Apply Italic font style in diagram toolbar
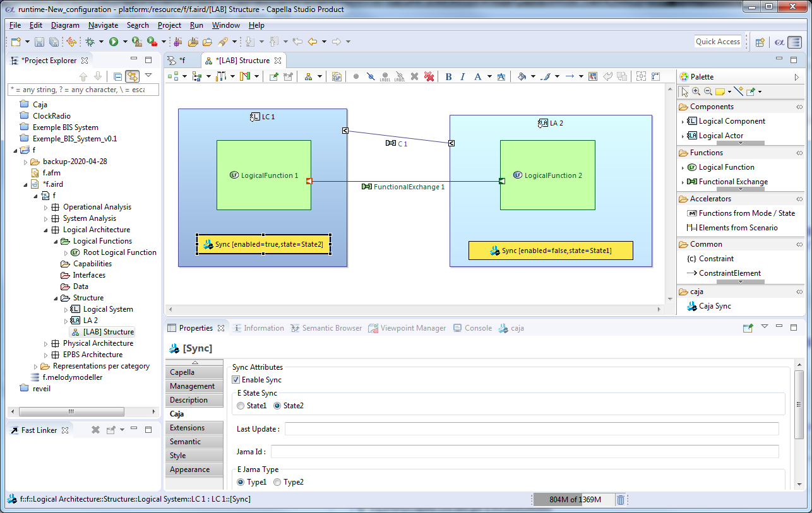This screenshot has height=513, width=812. coord(462,76)
